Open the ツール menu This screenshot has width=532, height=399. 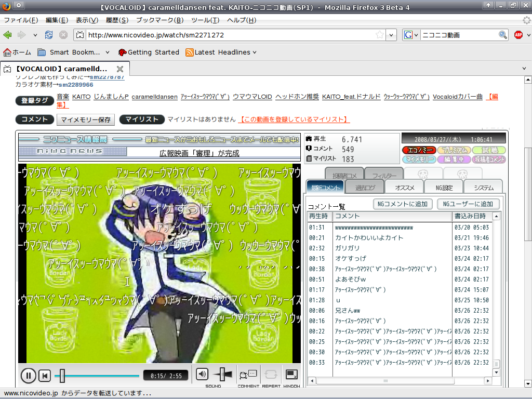click(205, 20)
